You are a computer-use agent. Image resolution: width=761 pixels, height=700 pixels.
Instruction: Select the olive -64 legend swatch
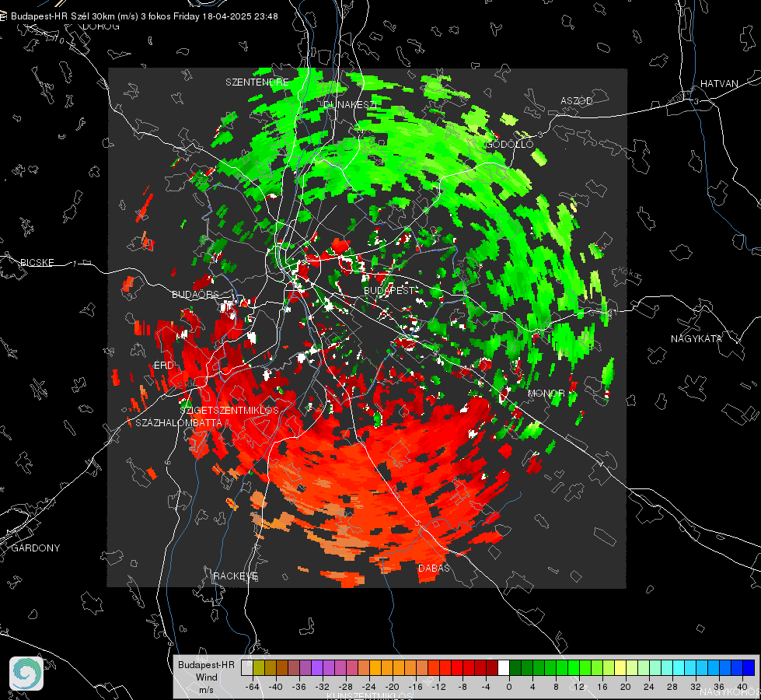(259, 668)
